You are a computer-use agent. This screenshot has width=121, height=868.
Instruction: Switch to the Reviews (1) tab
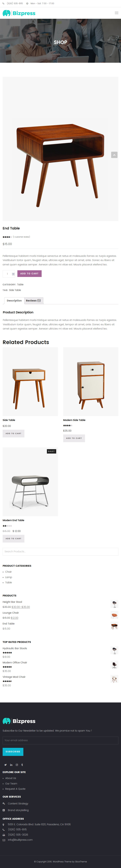(x=33, y=301)
